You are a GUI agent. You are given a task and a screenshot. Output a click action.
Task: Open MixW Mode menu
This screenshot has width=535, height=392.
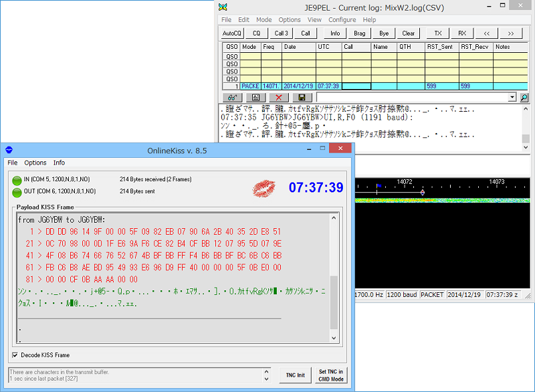[x=263, y=20]
